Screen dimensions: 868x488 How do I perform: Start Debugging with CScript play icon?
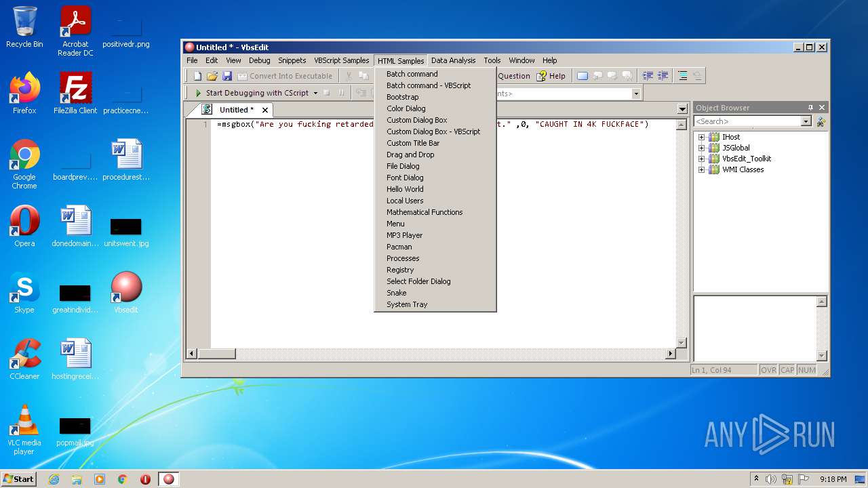[199, 93]
